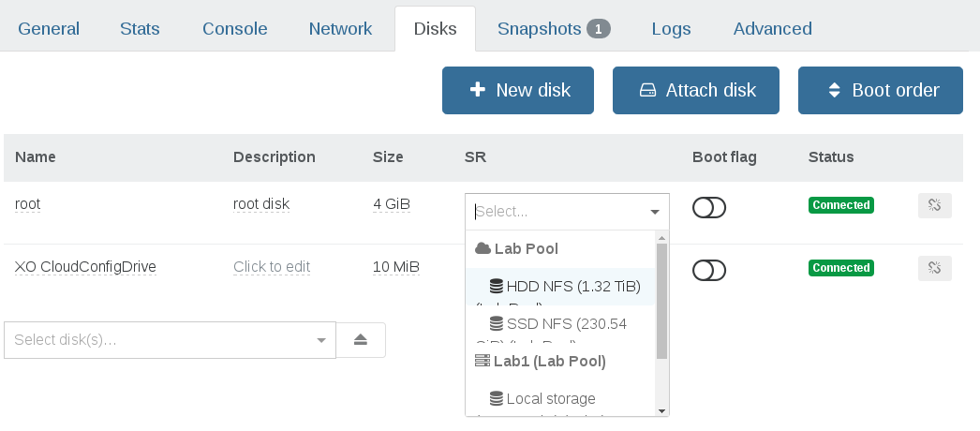Viewport: 980px width, 431px height.
Task: Edit XO CloudConfigDrive description via Click to edit
Action: (271, 267)
